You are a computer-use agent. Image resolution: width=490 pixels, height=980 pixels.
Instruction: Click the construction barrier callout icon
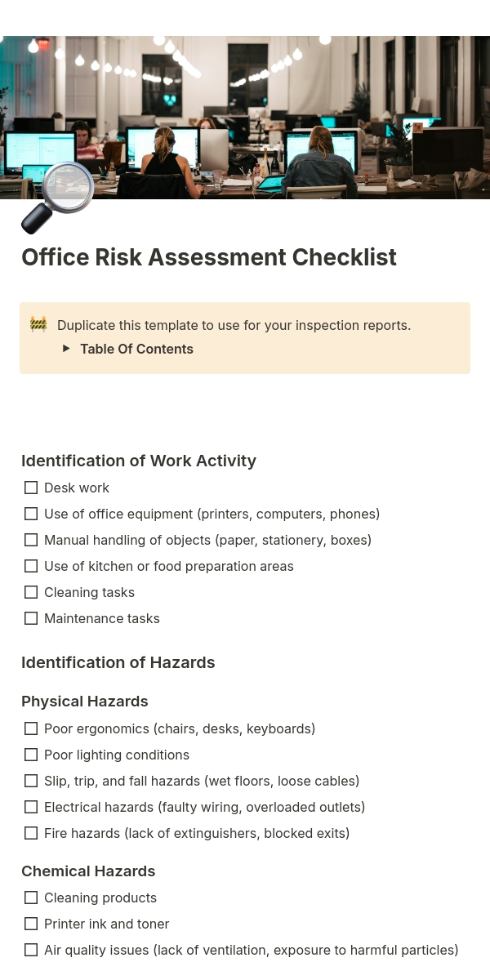pos(38,325)
